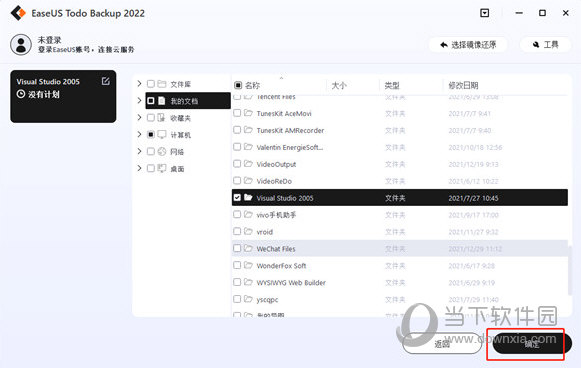Click the 收藏夹 favorites icon
Screen dimensions: 581x368
[x=162, y=118]
